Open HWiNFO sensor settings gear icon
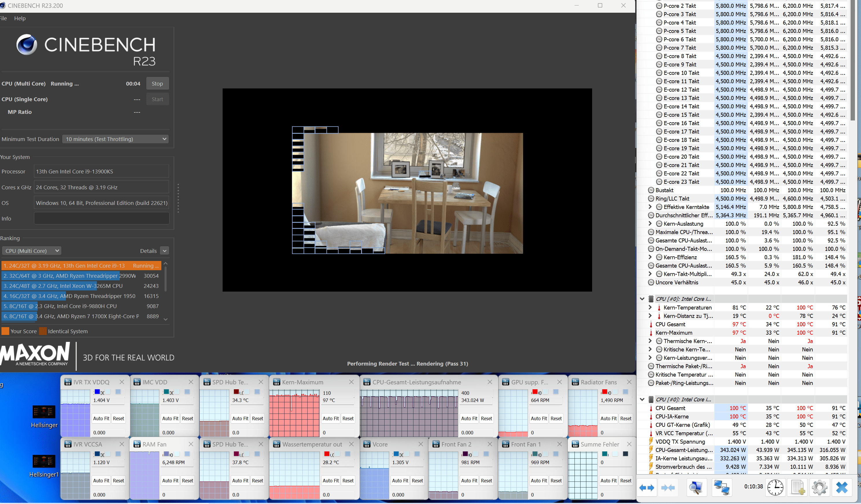Image resolution: width=861 pixels, height=504 pixels. [819, 488]
